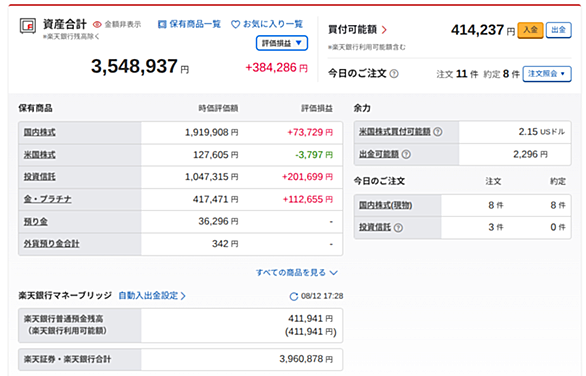
Task: Expand すべての商品を見る
Action: (297, 273)
